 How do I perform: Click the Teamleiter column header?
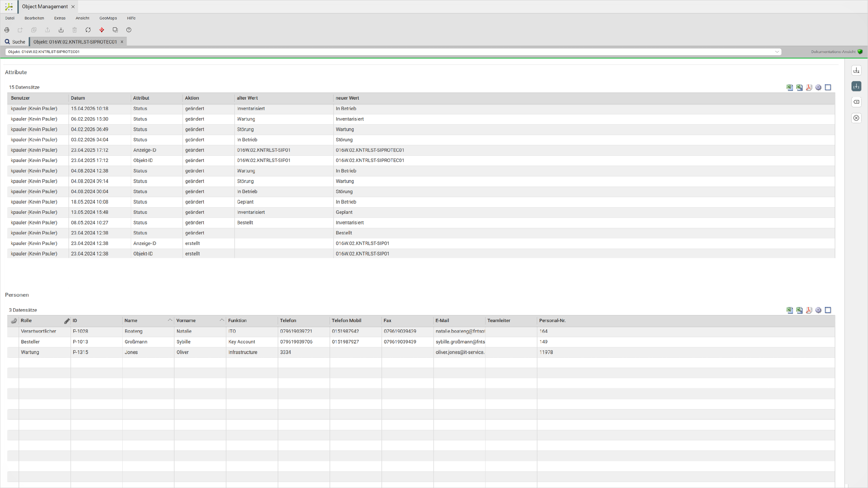tap(511, 321)
